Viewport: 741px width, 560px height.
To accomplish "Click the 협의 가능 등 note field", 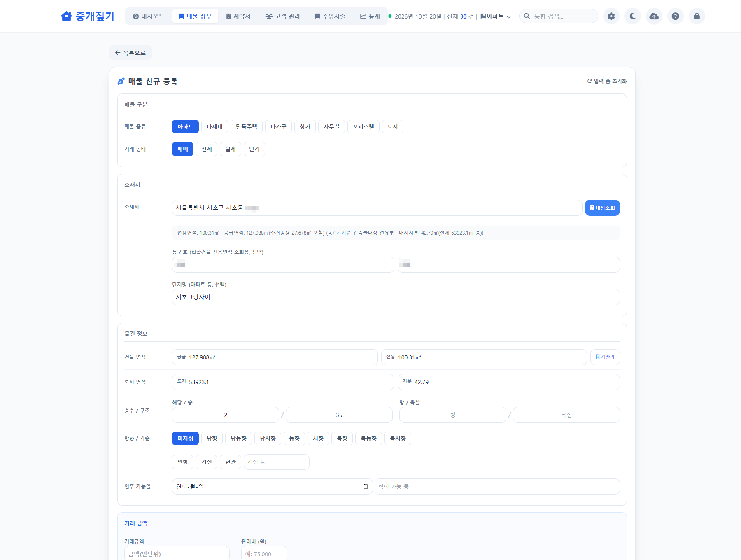I will 497,486.
